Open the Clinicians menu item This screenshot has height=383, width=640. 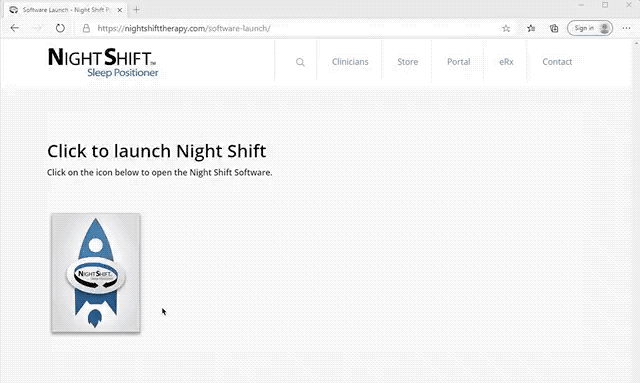[350, 62]
